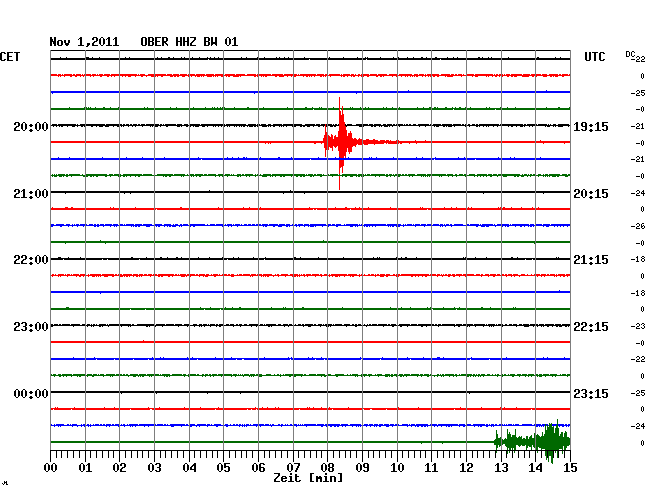Pick minute label "04" on the Zeit axis
This screenshot has height=494, width=650.
pyautogui.click(x=189, y=467)
